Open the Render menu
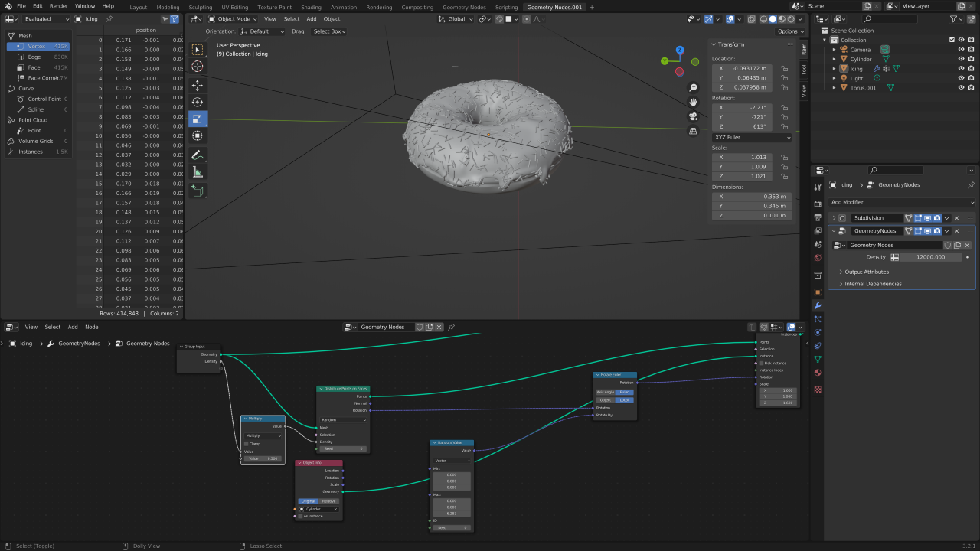This screenshot has height=551, width=980. [58, 6]
